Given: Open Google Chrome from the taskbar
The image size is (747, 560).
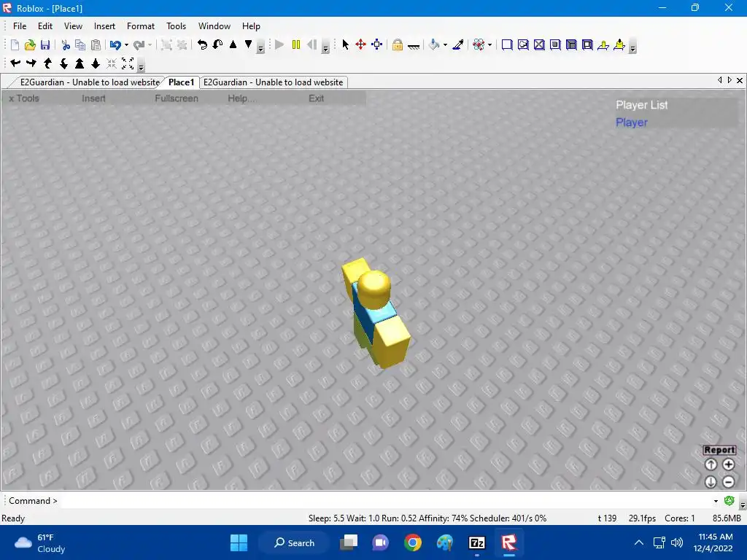Looking at the screenshot, I should [x=413, y=542].
